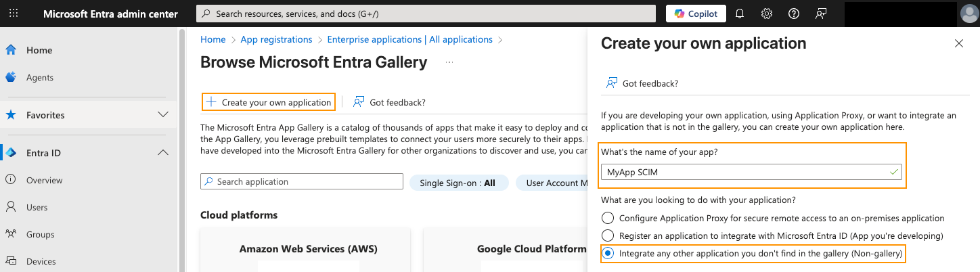Go to Enterprise applications breadcrumb
Viewport: 980px width, 272px height.
(410, 39)
